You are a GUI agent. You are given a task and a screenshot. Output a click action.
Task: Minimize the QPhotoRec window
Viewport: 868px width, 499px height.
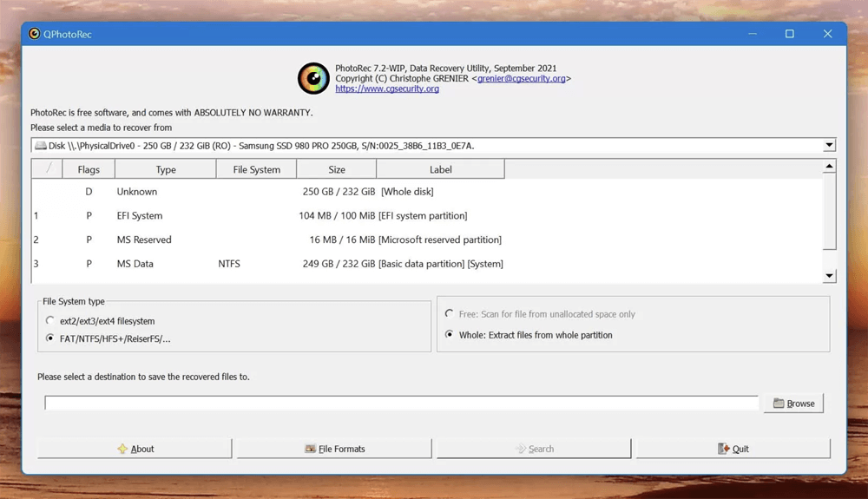pos(753,34)
